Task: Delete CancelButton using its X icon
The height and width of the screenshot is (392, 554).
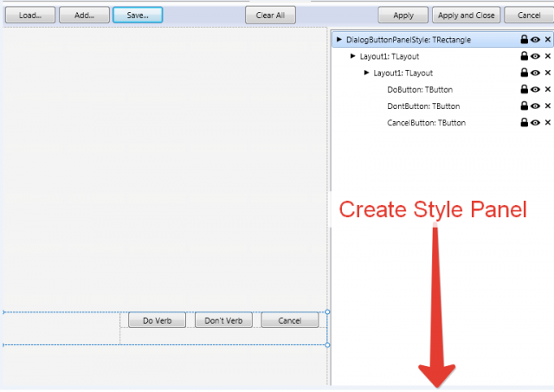Action: tap(548, 123)
